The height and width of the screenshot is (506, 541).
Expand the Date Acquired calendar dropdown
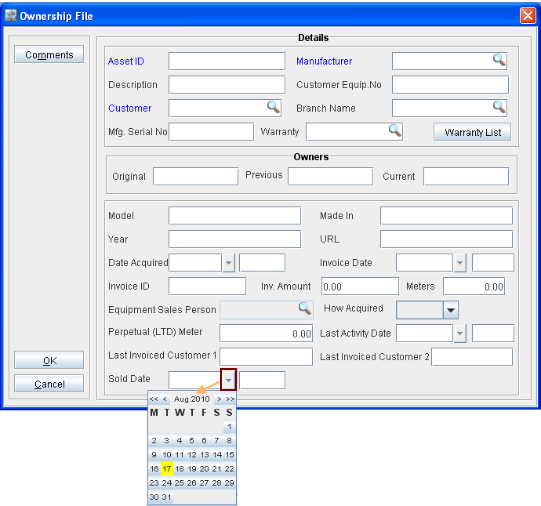pos(228,263)
